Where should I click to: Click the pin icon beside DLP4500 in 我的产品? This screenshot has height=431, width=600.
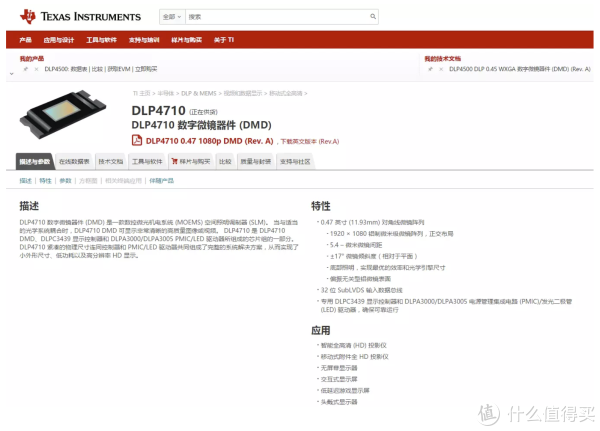(x=26, y=69)
